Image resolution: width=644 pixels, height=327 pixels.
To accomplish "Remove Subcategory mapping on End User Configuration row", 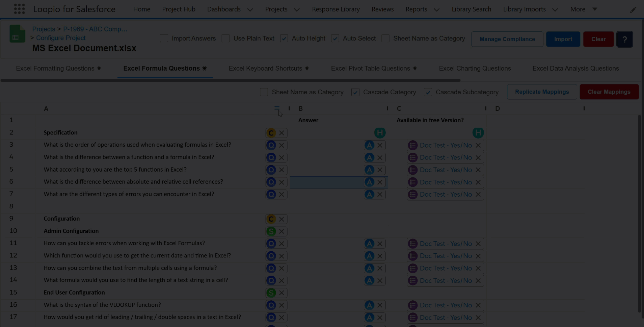I will [x=281, y=293].
